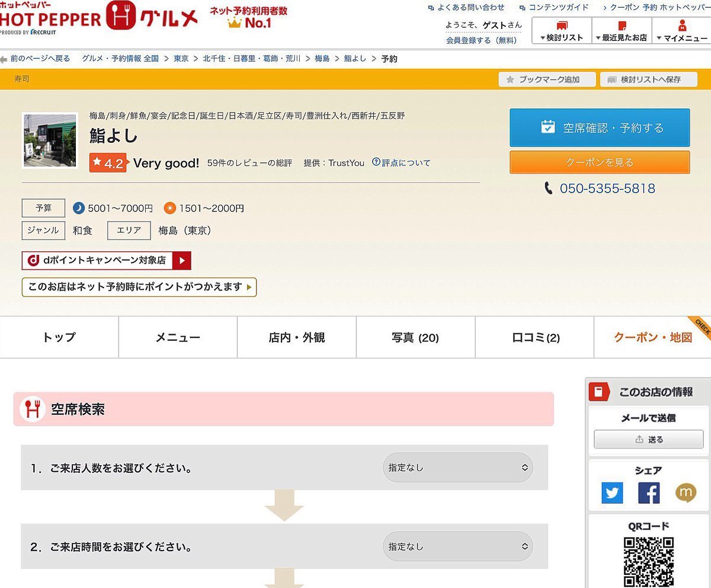711x588 pixels.
Task: Click the Mixi share icon
Action: click(686, 493)
